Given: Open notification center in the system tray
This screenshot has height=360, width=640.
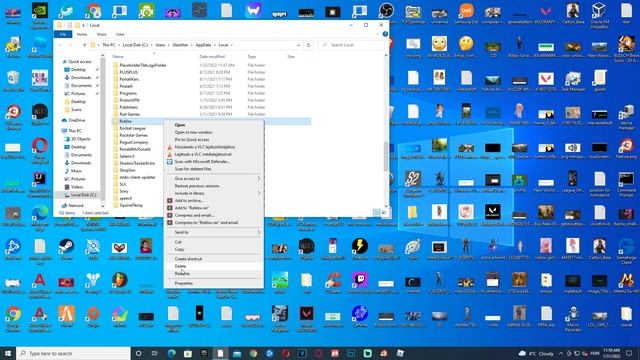Looking at the screenshot, I should [x=629, y=353].
